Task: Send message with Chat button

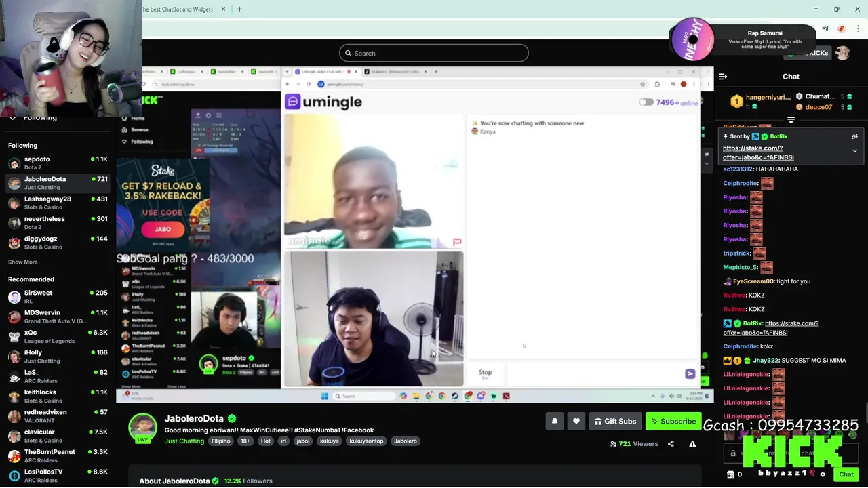Action: point(846,474)
